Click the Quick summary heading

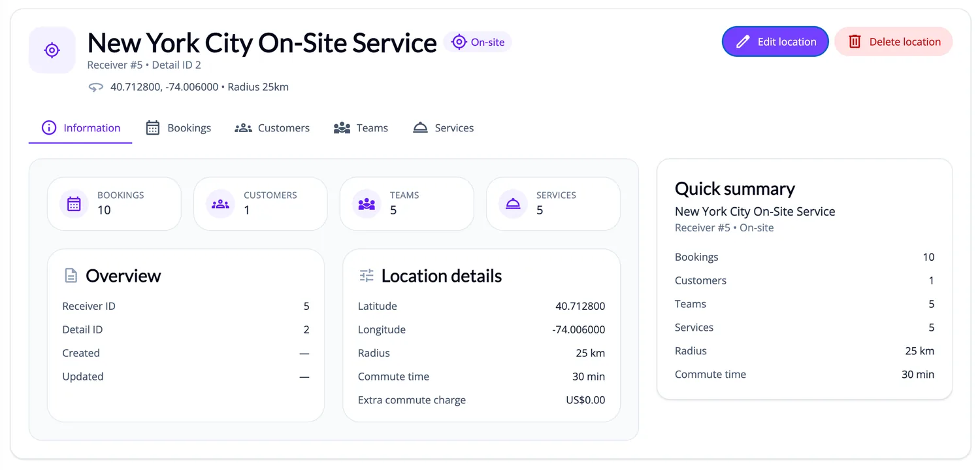point(735,189)
